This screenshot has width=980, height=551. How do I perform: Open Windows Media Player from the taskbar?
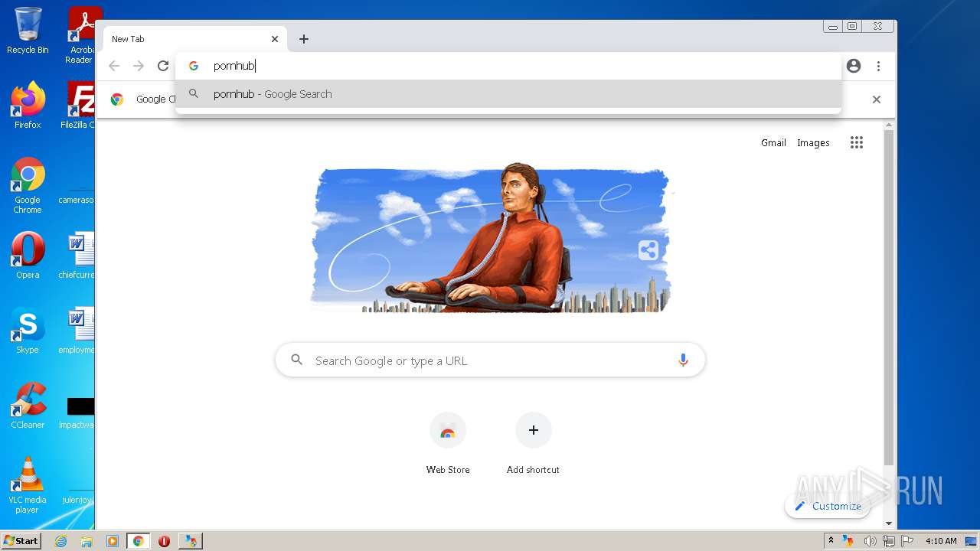click(x=113, y=541)
